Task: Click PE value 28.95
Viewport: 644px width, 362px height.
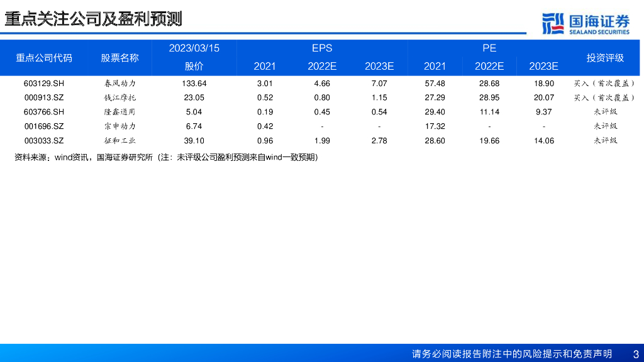Action: (x=489, y=97)
